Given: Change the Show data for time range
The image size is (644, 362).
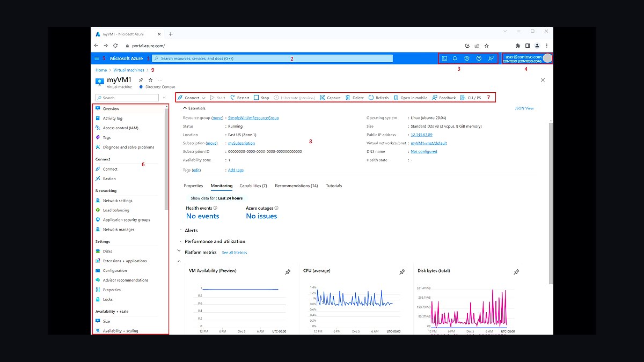Looking at the screenshot, I should click(x=216, y=198).
